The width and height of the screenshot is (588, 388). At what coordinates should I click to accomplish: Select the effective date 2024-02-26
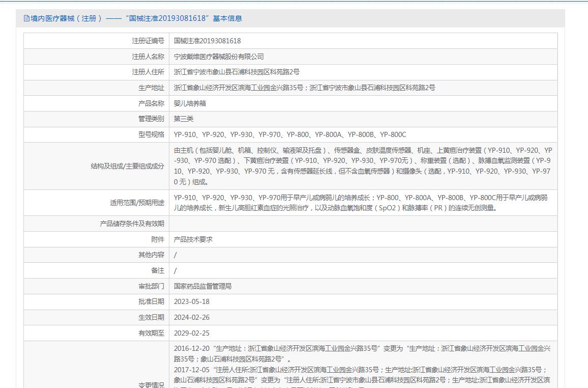coord(192,317)
